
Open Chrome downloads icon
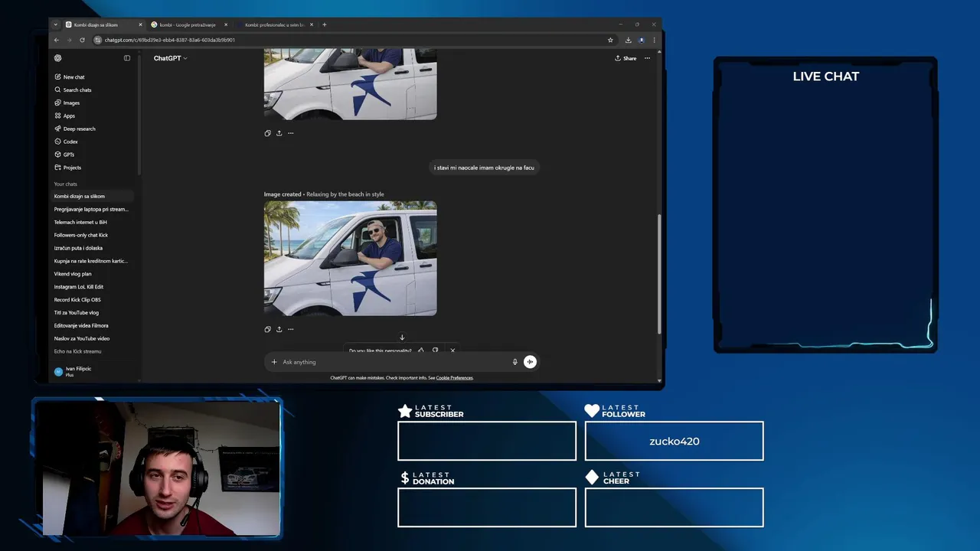click(628, 40)
